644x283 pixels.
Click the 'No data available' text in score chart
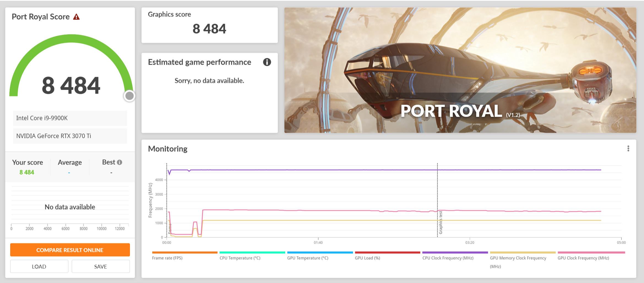pos(70,207)
